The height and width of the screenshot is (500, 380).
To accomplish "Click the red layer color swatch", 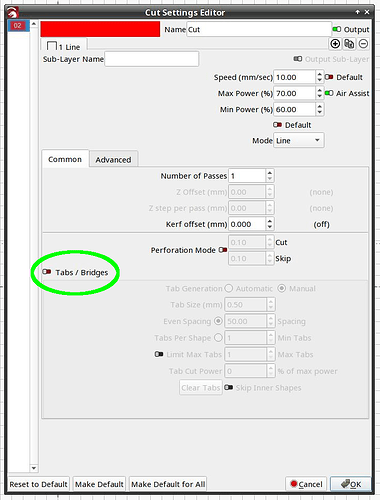I will [100, 29].
